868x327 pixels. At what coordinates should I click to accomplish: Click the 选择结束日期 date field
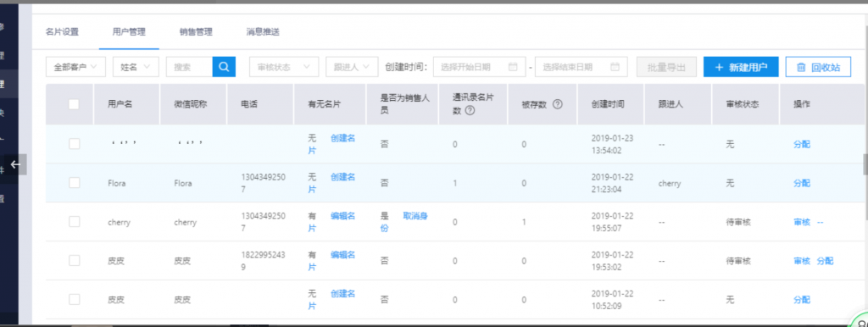coord(581,67)
